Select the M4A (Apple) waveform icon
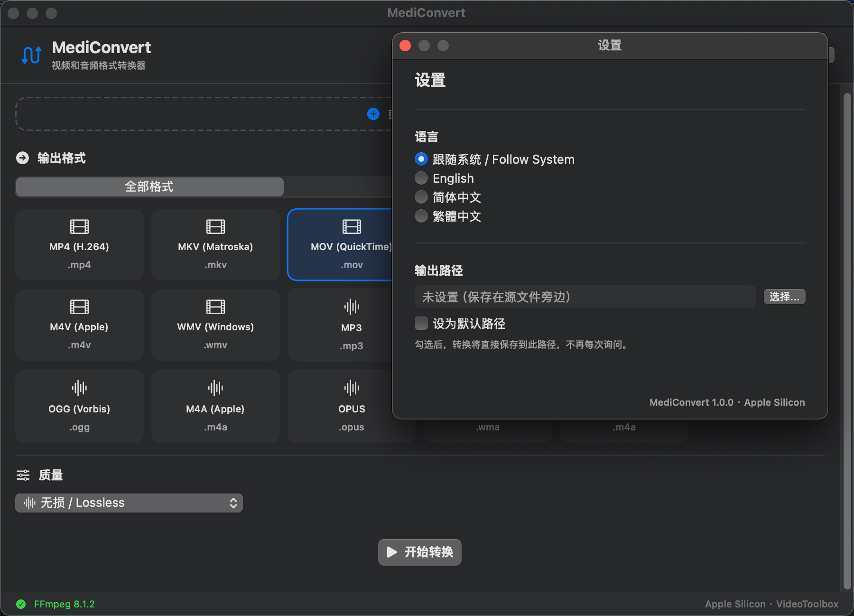 (215, 388)
